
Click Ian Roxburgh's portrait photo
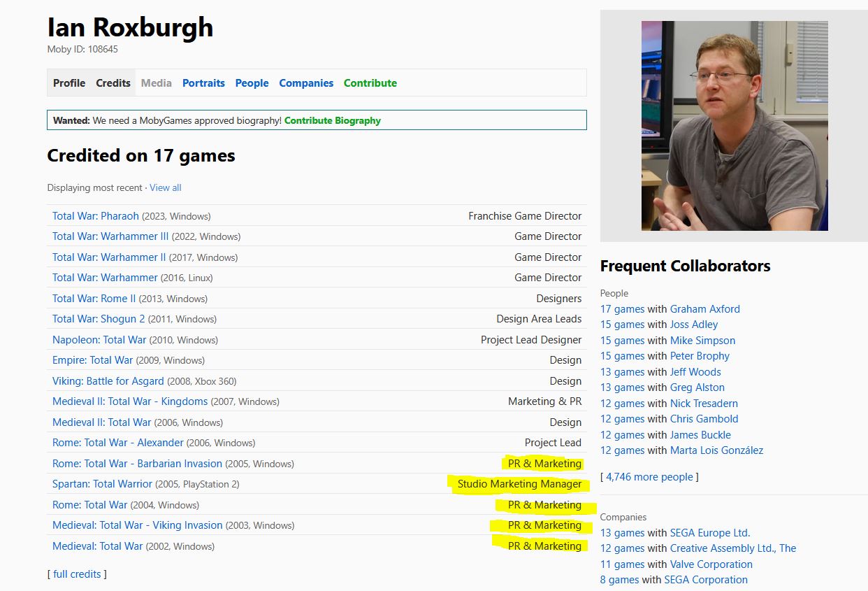735,126
